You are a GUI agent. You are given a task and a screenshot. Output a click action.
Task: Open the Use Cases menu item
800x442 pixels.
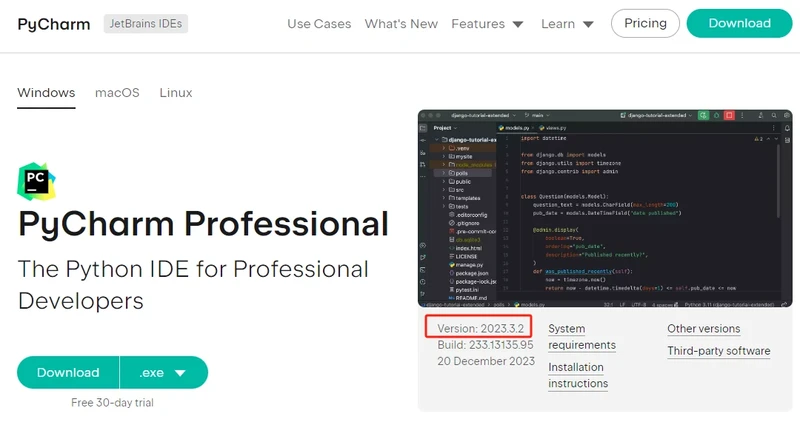click(x=318, y=24)
